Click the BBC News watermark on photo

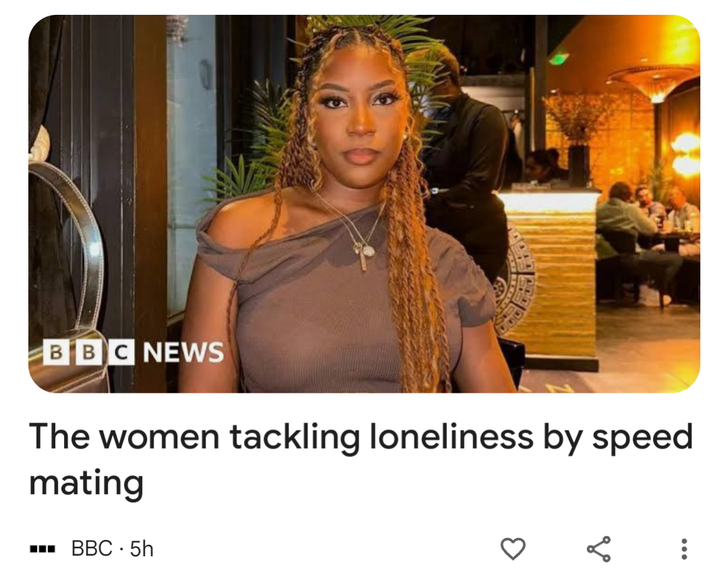[133, 352]
